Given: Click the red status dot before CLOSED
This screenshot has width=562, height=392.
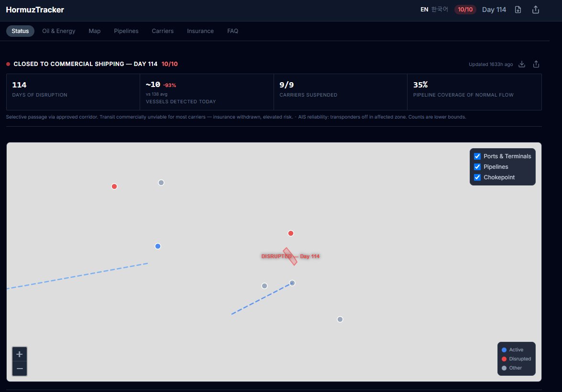Looking at the screenshot, I should (8, 64).
